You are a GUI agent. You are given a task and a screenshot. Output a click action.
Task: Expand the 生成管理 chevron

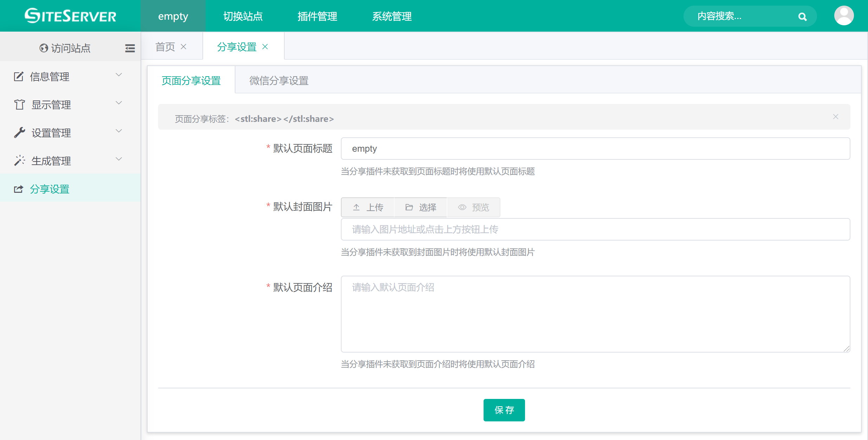119,159
